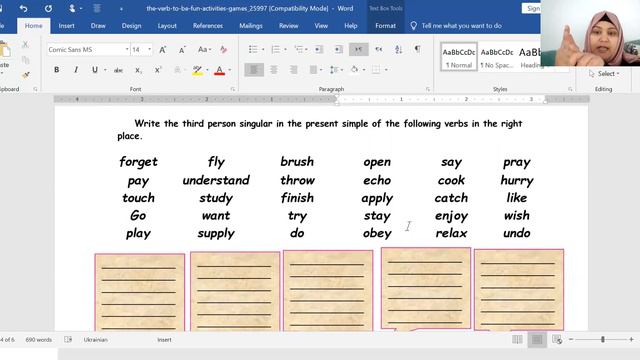Open the Borders dropdown
The width and height of the screenshot is (640, 360).
[x=386, y=70]
